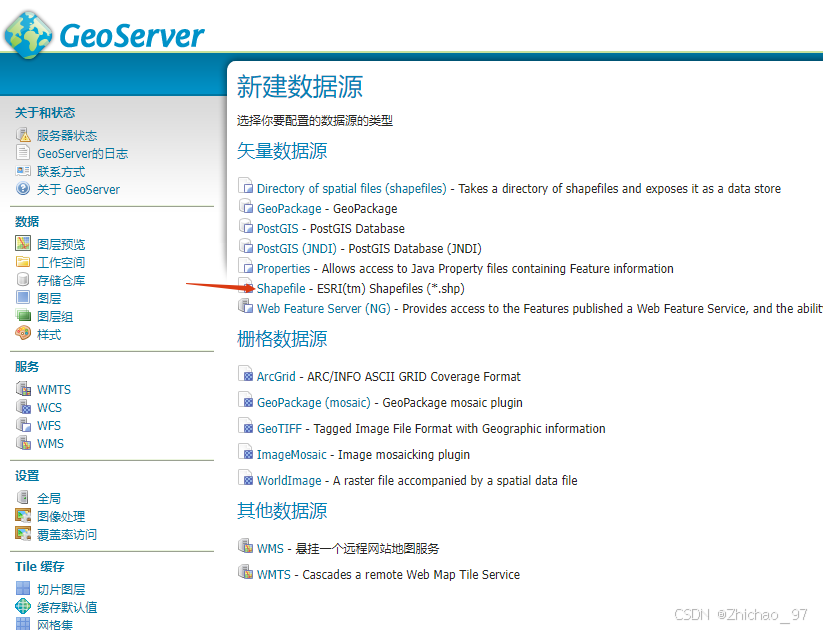Go to 存储仓库
Viewport: 823px width, 630px height.
[61, 280]
